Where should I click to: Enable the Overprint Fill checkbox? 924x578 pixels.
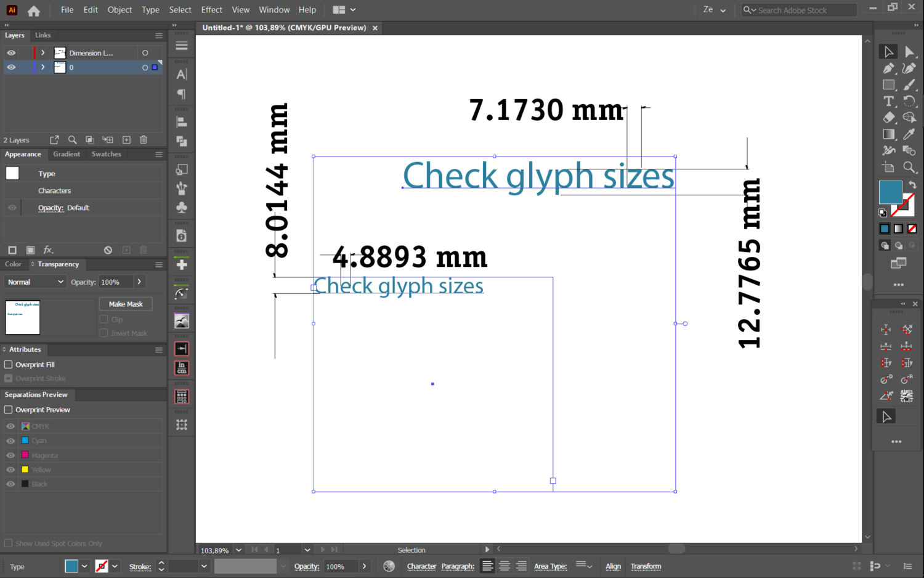(x=9, y=365)
